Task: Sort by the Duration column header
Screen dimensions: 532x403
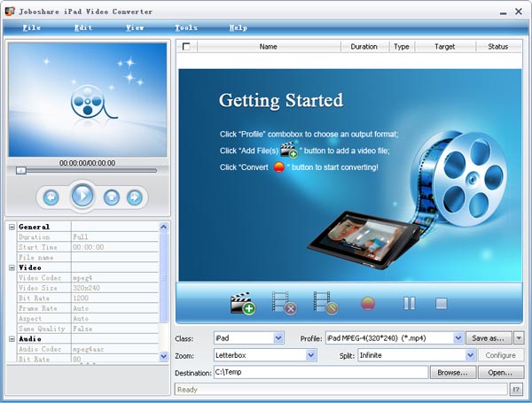Action: click(x=364, y=47)
